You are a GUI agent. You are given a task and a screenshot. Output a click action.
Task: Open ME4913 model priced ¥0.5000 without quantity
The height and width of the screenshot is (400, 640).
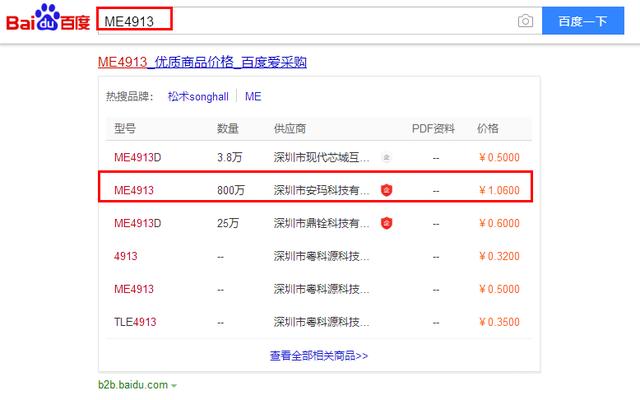pos(134,289)
